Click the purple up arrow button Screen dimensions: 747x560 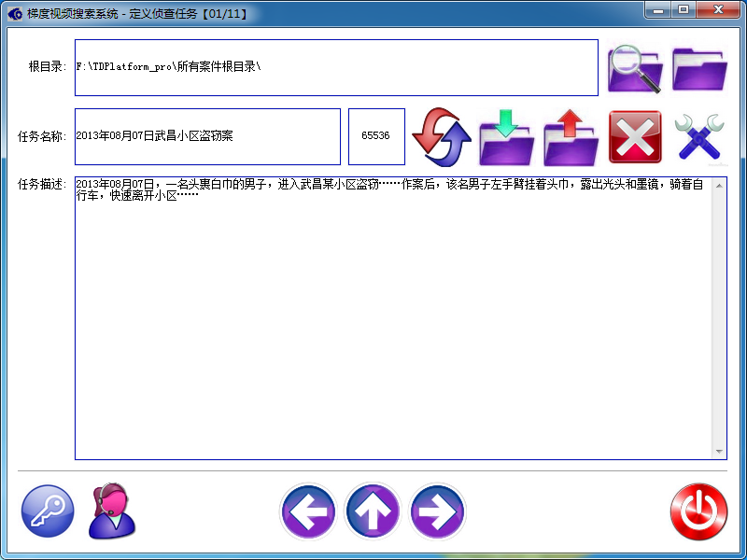[x=373, y=511]
